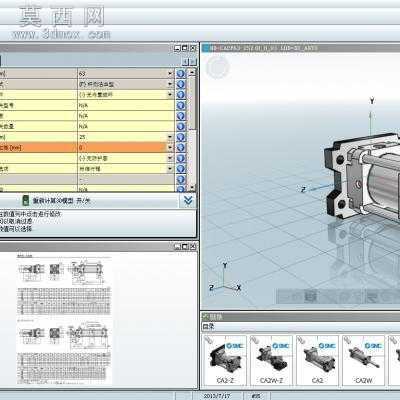Image resolution: width=400 pixels, height=400 pixels.
Task: Open dropdown of (-) value under orange row
Action: pyautogui.click(x=170, y=158)
